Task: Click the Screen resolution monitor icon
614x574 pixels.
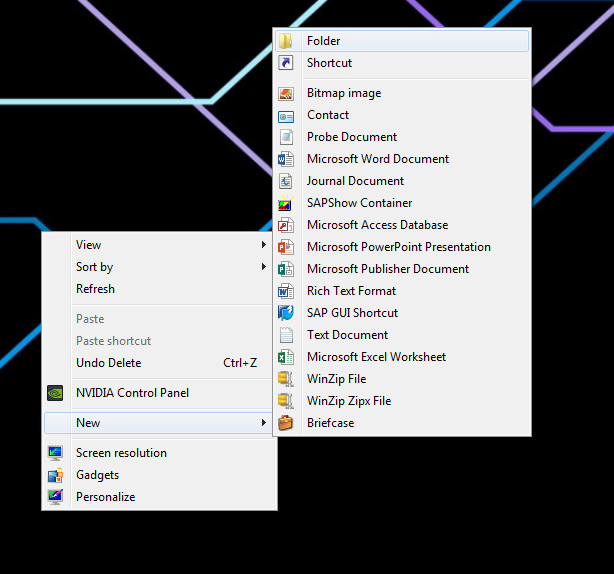Action: (x=55, y=453)
